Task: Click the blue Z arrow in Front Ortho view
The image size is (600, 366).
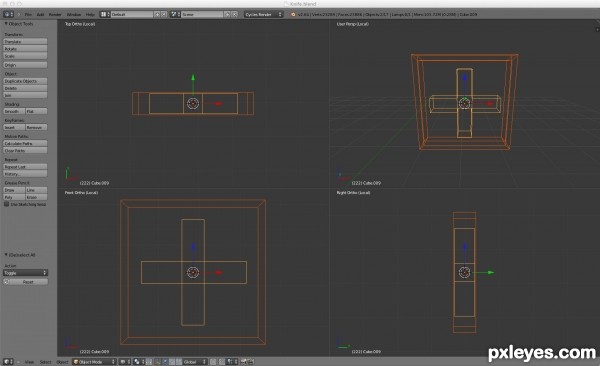Action: pos(193,247)
